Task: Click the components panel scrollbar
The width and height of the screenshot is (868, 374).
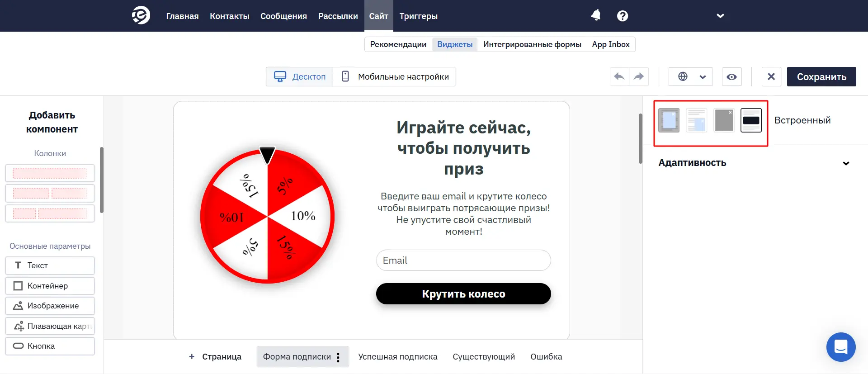Action: pos(102,180)
